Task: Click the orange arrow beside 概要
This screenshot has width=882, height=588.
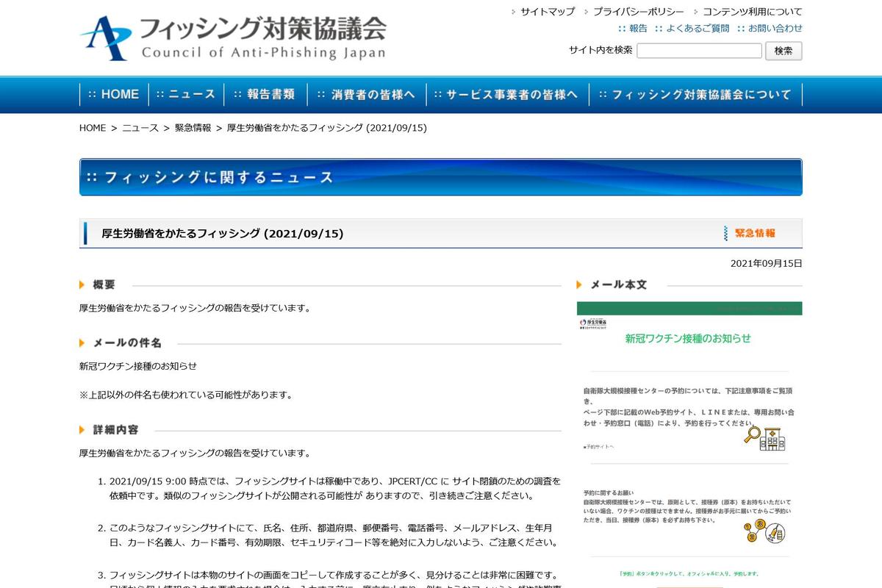Action: pyautogui.click(x=83, y=284)
